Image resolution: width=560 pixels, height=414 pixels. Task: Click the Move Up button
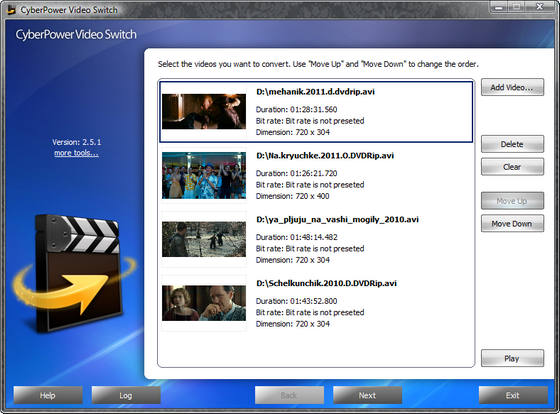pos(512,201)
